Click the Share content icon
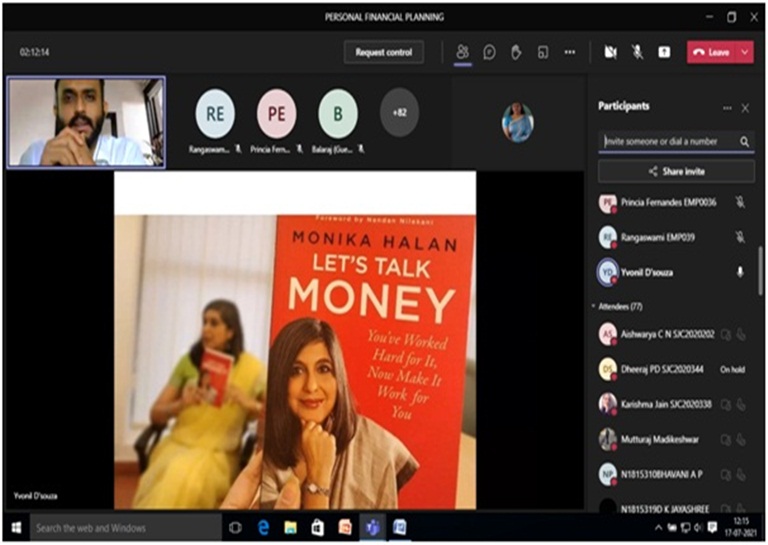This screenshot has width=768, height=545. (664, 52)
